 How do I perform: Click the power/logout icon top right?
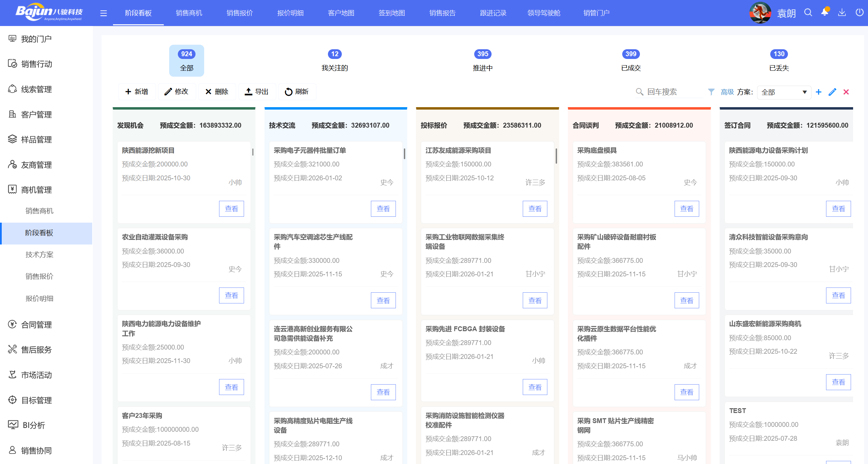coord(859,12)
